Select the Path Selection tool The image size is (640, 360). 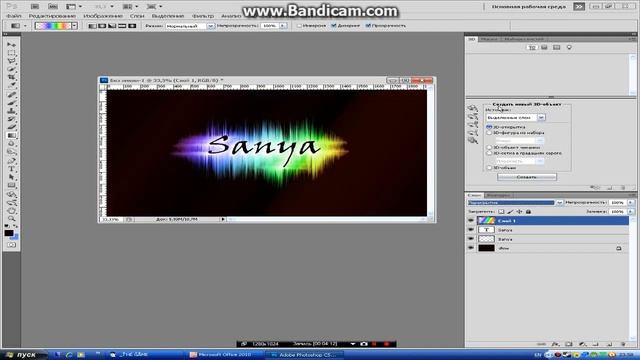click(11, 177)
